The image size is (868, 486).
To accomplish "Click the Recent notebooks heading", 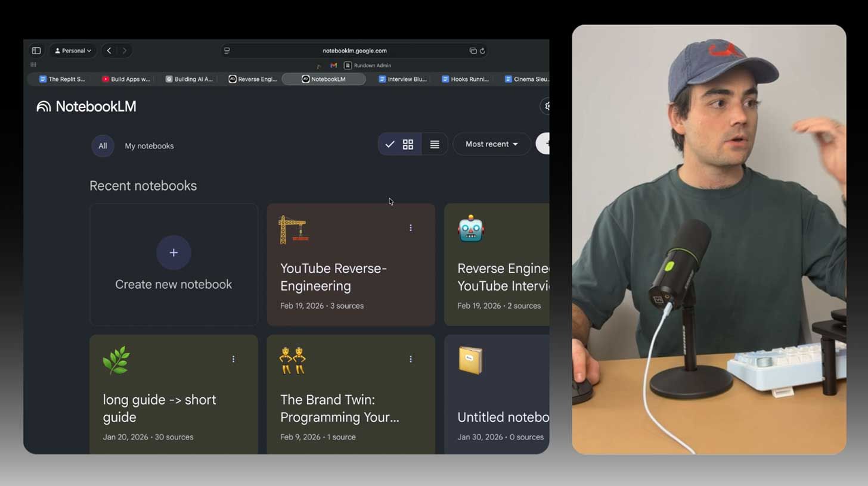I will click(143, 186).
